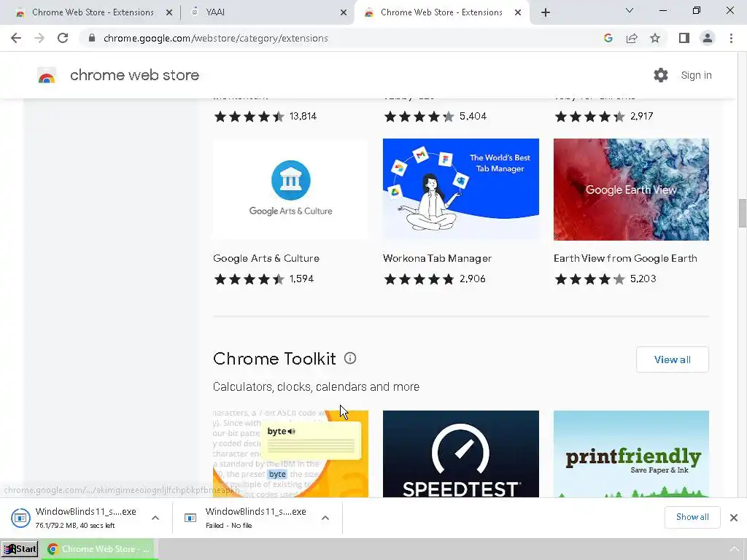This screenshot has height=560, width=747.
Task: Open Chrome's three-dot menu
Action: 731,38
